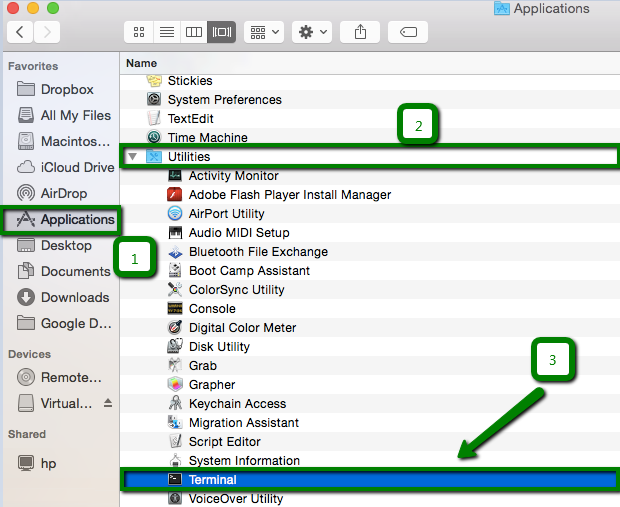Go forward with the right arrow button
Screen dimensions: 620x507
click(x=46, y=32)
